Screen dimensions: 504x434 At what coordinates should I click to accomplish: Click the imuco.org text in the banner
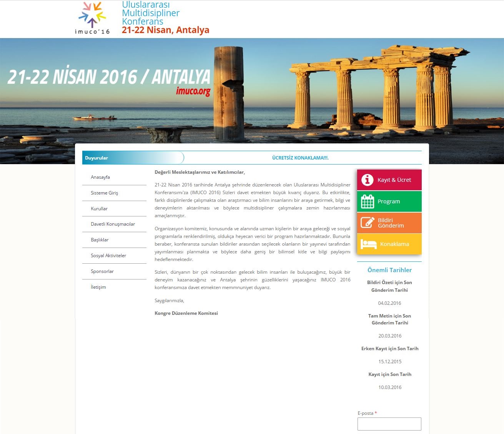[193, 91]
